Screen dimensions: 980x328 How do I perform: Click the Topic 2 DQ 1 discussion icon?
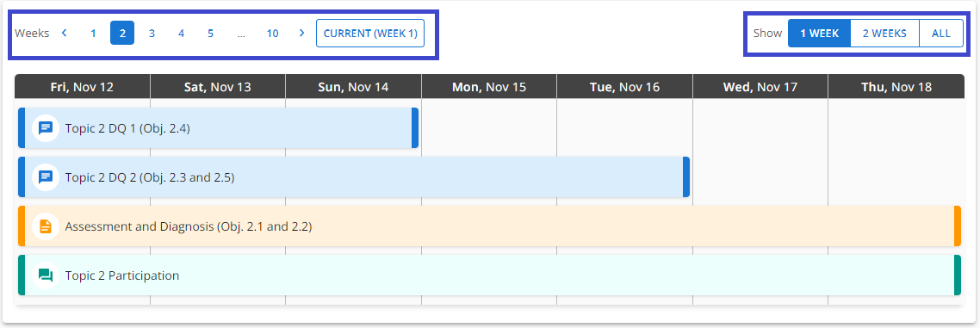click(x=45, y=128)
